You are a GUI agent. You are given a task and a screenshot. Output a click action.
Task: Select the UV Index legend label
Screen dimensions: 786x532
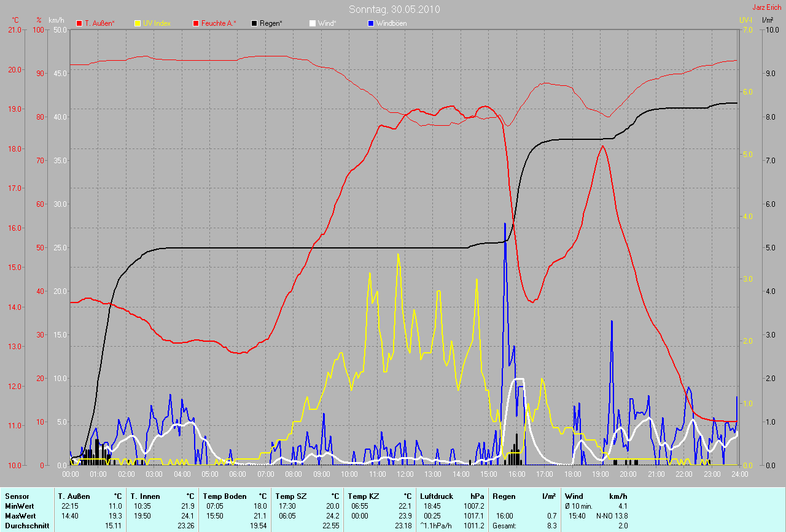tap(157, 23)
